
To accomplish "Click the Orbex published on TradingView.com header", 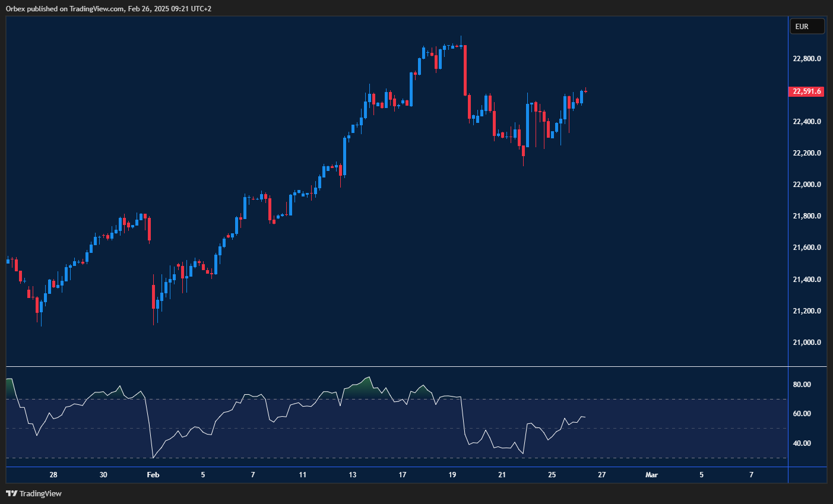I will 108,8.
